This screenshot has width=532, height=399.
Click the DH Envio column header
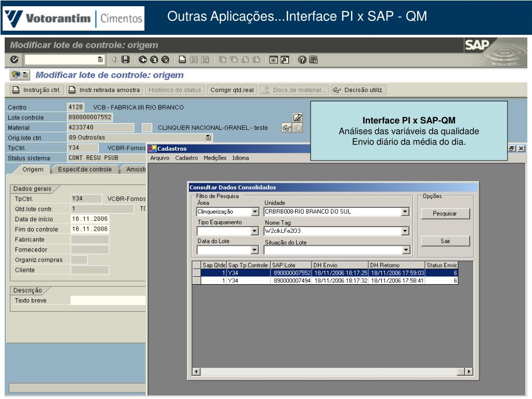pyautogui.click(x=340, y=265)
